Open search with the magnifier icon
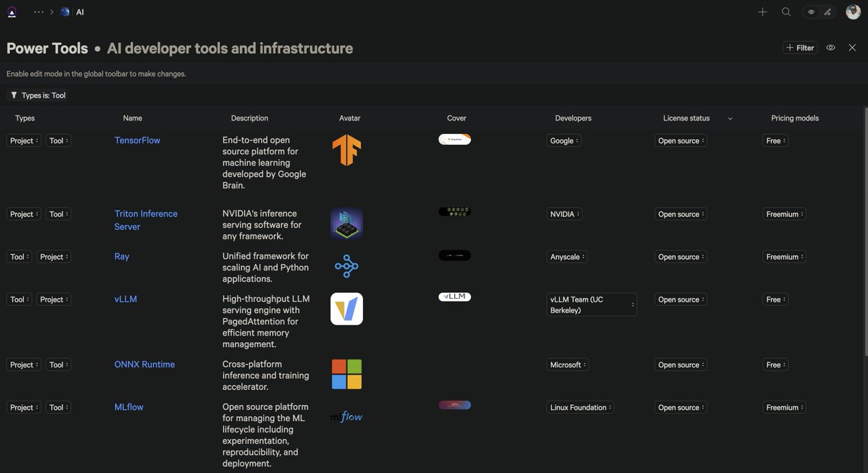This screenshot has height=473, width=868. click(786, 12)
